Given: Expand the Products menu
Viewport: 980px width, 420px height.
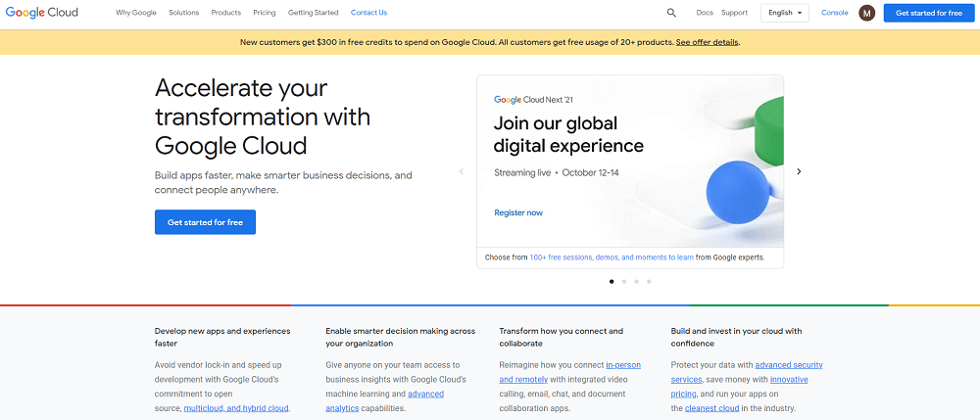Looking at the screenshot, I should (x=226, y=13).
